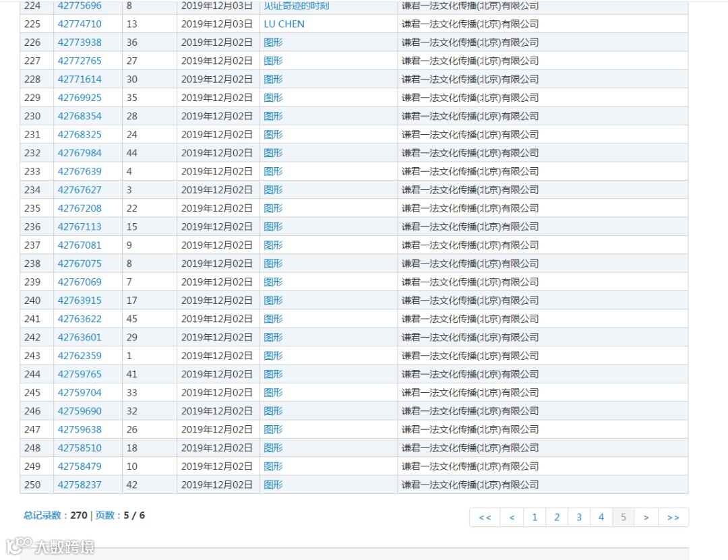Click the 页数 5 / 6 page indicator
728x560 pixels.
pos(120,516)
